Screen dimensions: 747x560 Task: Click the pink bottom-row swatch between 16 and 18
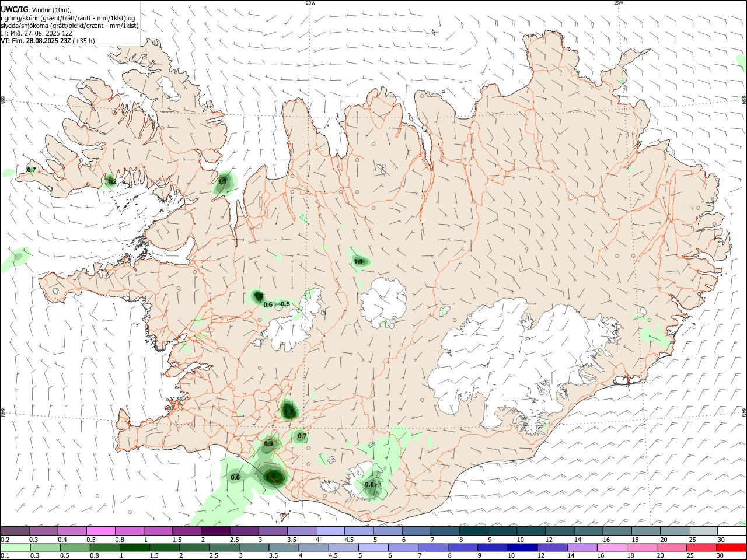pos(613,548)
